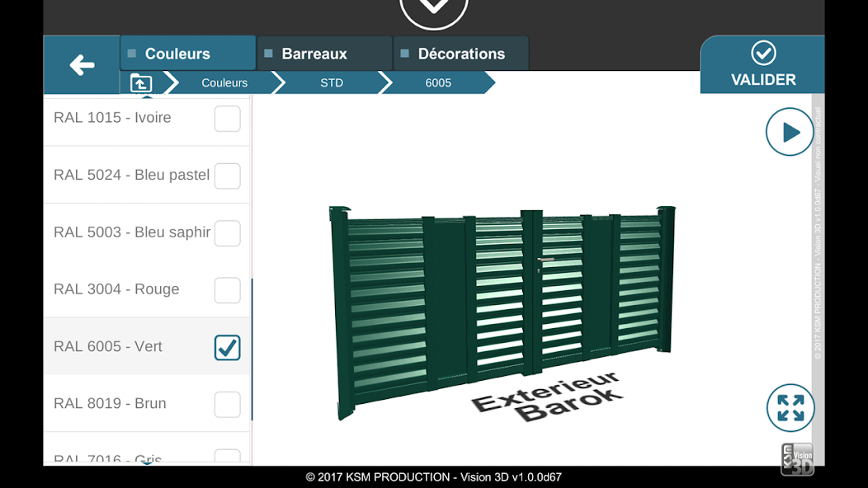Open the Décorations tab
Image resolution: width=868 pixels, height=488 pixels.
460,54
